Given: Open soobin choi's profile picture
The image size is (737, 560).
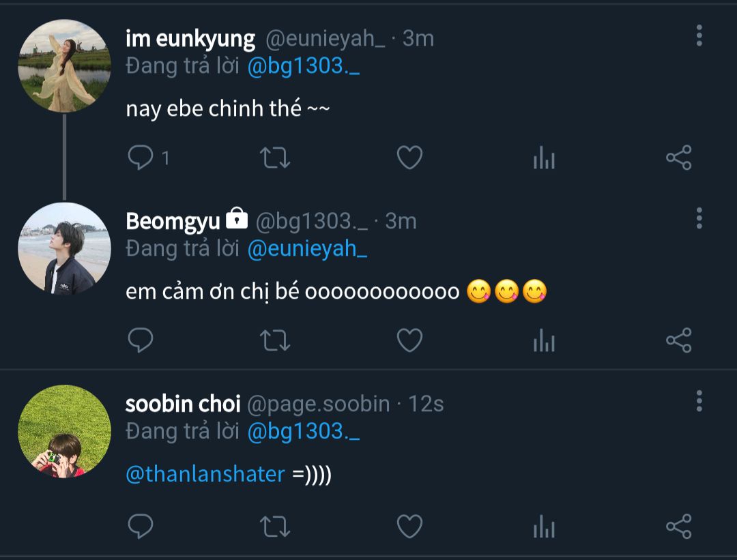Looking at the screenshot, I should coord(64,431).
